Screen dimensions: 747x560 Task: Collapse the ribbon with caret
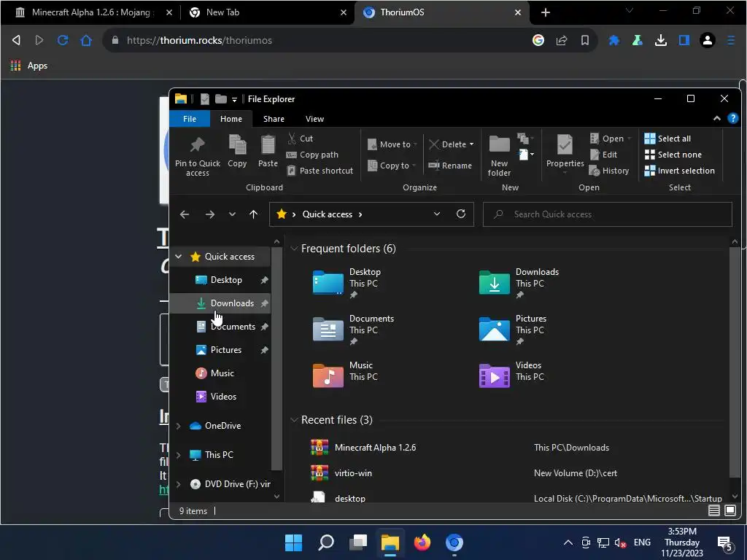pyautogui.click(x=716, y=119)
